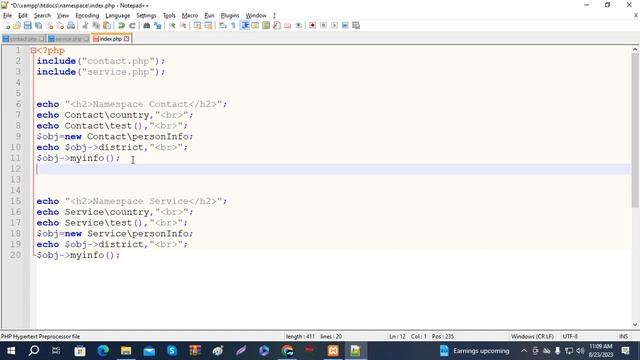640x360 pixels.
Task: Undo the last edit with the Undo icon
Action: pos(121,25)
